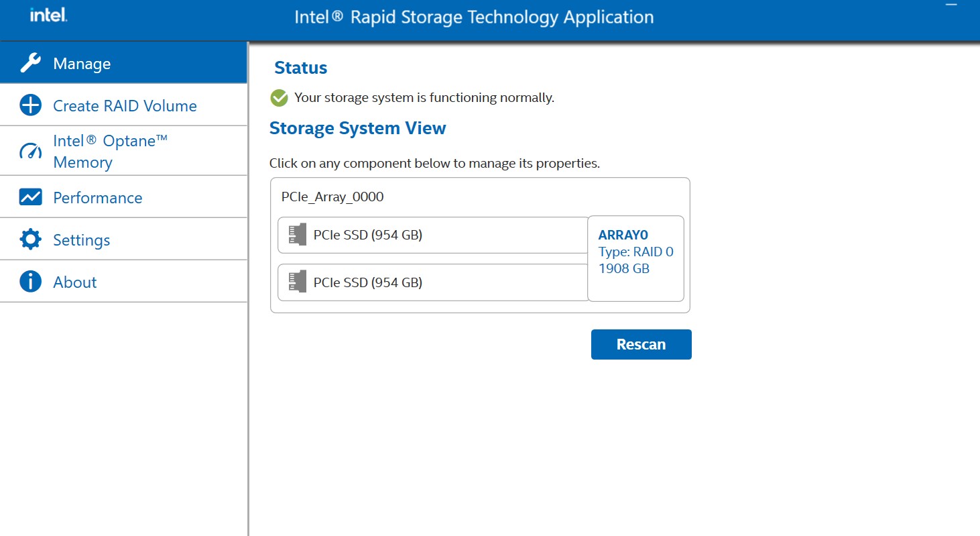
Task: Select the PCIe_Array_0000 array name
Action: pos(332,197)
